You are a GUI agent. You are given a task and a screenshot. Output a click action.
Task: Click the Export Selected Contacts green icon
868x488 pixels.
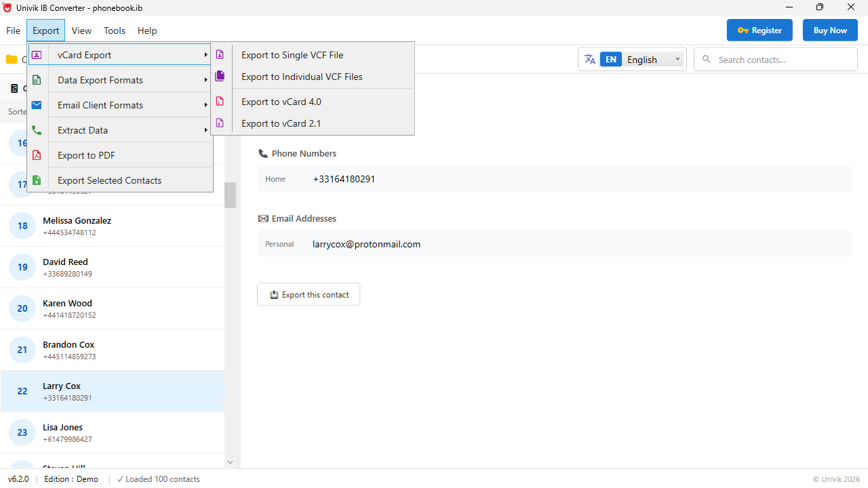(37, 180)
